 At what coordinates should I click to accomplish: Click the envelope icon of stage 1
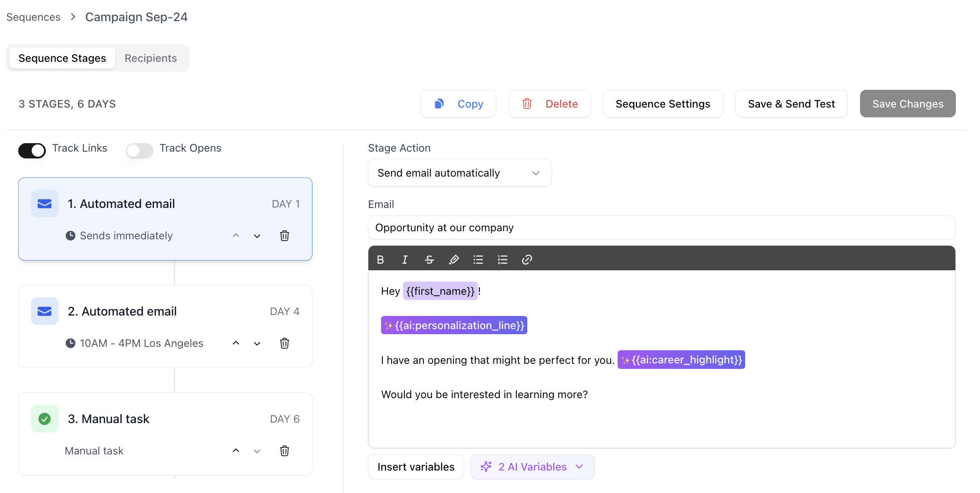point(45,204)
